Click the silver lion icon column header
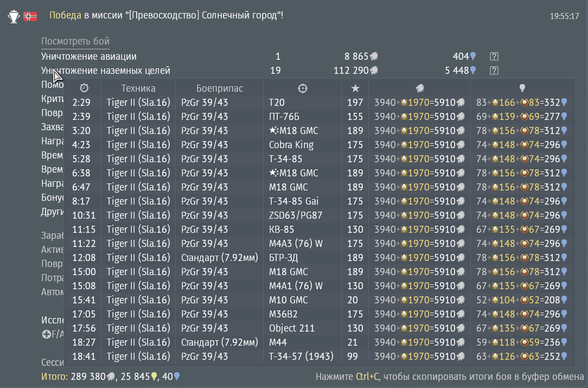 [x=420, y=88]
